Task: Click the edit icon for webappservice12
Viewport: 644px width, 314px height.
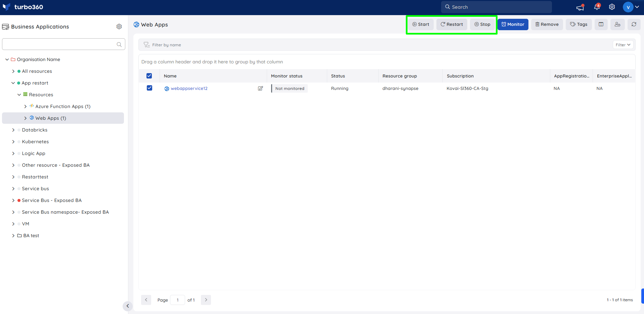Action: click(260, 89)
